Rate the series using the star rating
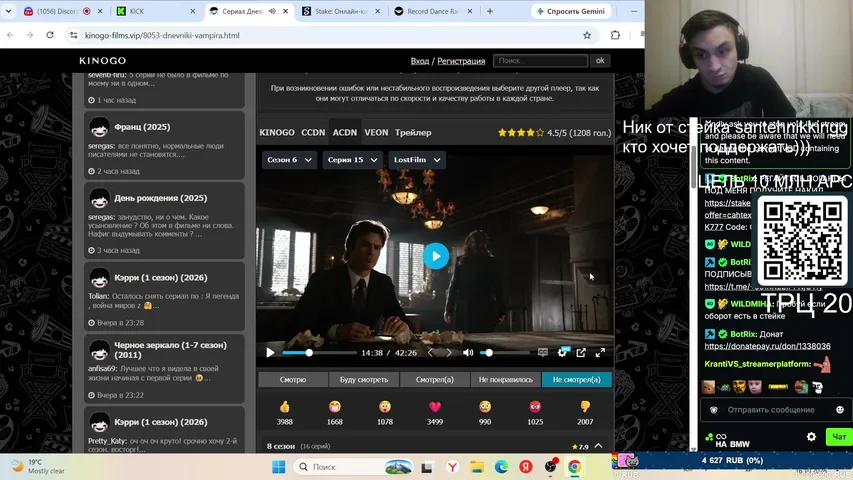This screenshot has height=480, width=853. (x=521, y=132)
